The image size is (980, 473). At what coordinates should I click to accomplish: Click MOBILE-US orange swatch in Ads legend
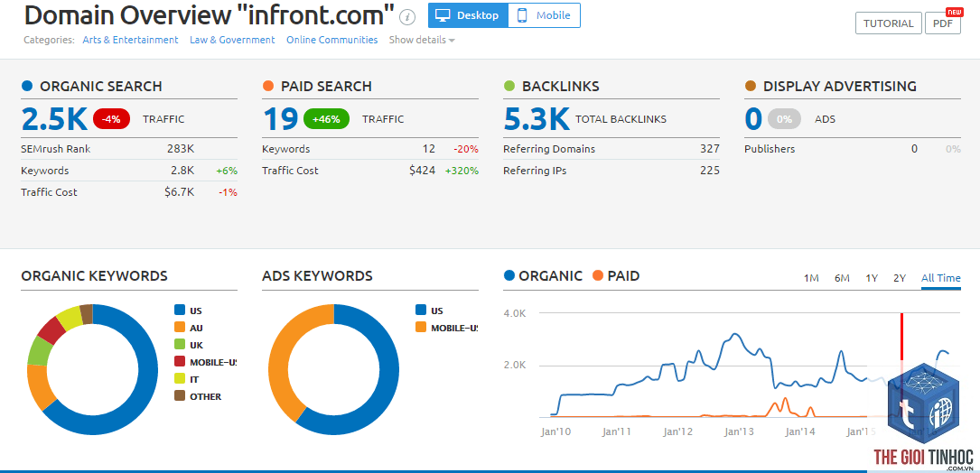(x=421, y=327)
